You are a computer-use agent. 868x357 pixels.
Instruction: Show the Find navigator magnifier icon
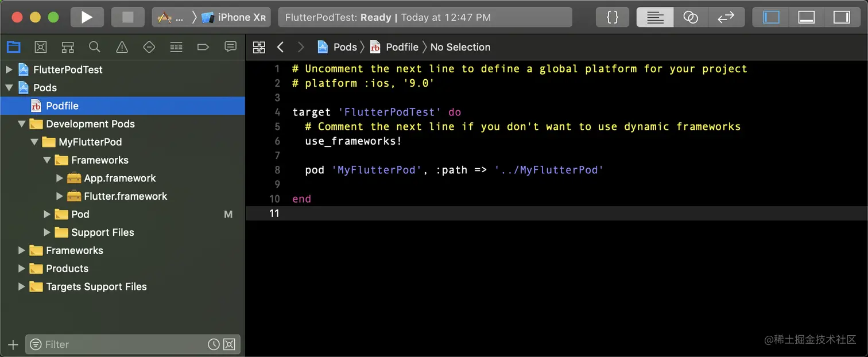[x=95, y=47]
